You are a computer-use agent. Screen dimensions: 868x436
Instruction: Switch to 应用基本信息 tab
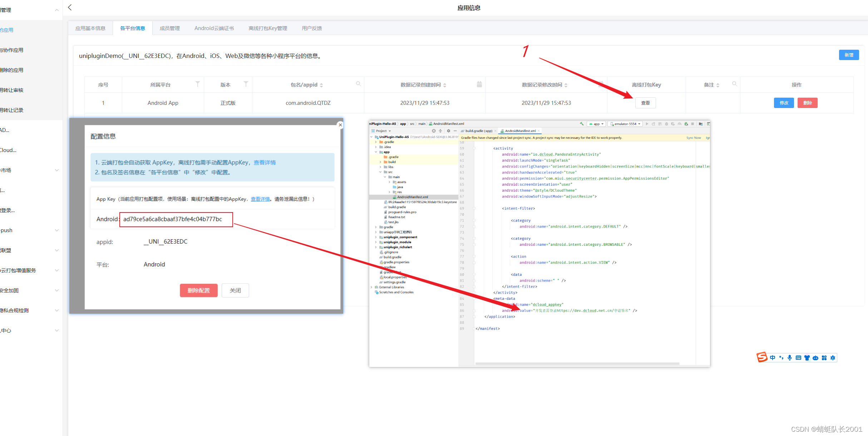click(90, 28)
